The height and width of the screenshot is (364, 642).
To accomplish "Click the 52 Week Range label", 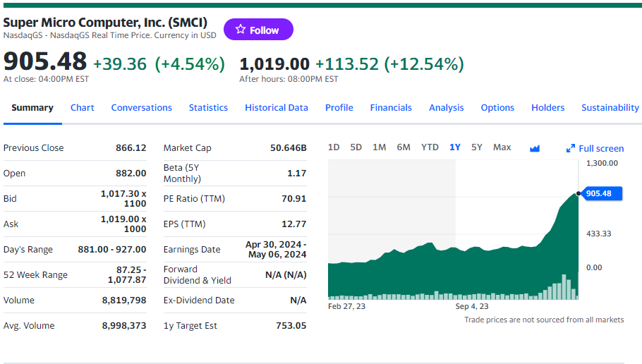I will pyautogui.click(x=35, y=274).
